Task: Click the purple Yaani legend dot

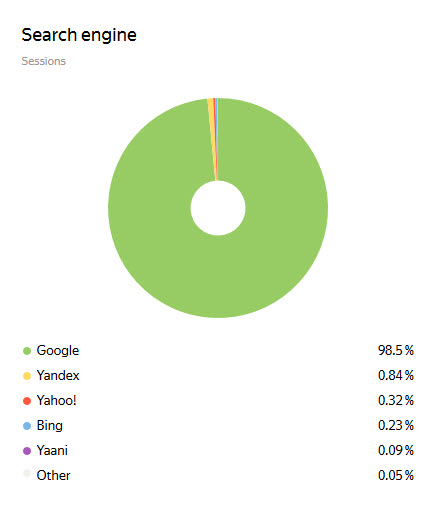Action: pyautogui.click(x=27, y=451)
